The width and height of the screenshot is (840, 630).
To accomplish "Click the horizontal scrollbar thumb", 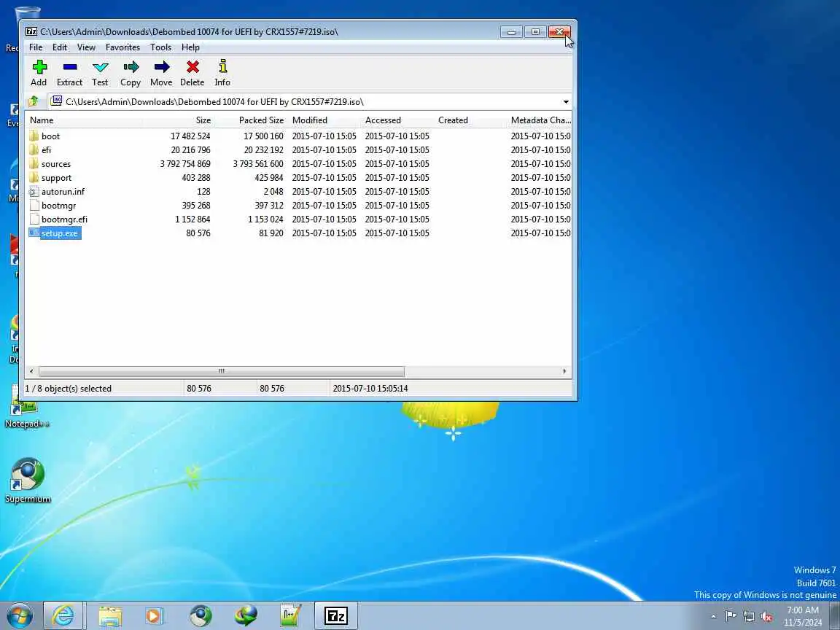I will [x=221, y=371].
